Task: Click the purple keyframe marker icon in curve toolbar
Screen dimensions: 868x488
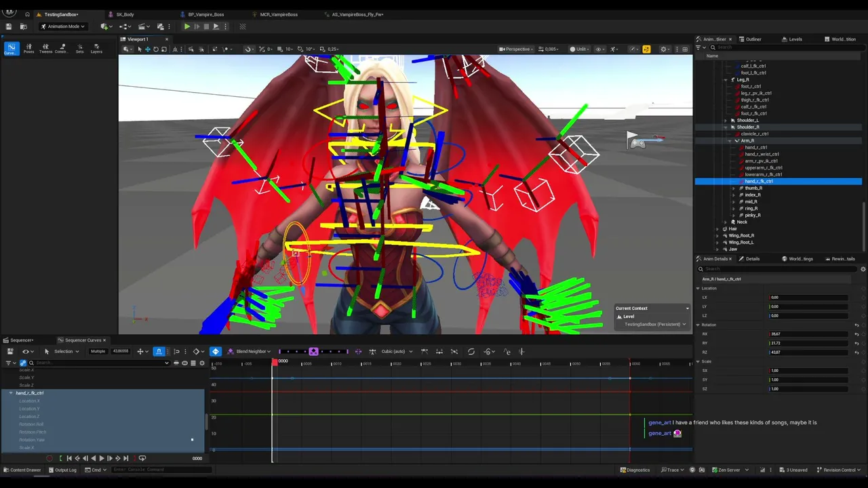Action: tap(313, 351)
